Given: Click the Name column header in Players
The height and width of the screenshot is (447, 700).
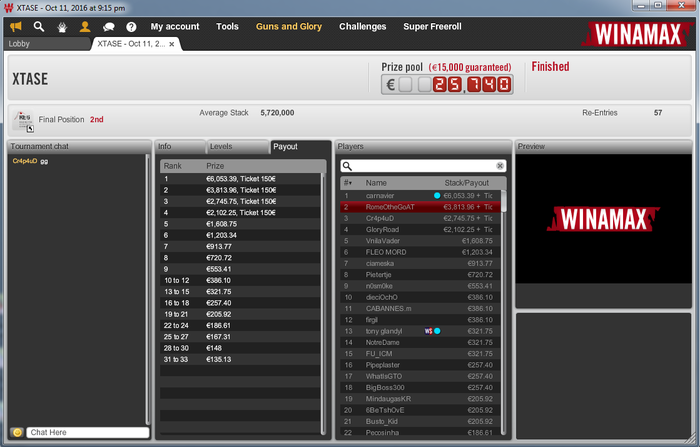Looking at the screenshot, I should click(x=376, y=183).
